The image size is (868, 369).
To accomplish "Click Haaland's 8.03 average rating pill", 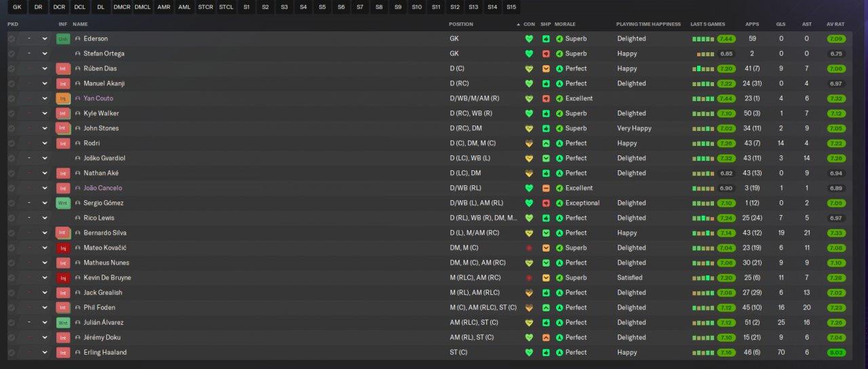I will (x=836, y=352).
